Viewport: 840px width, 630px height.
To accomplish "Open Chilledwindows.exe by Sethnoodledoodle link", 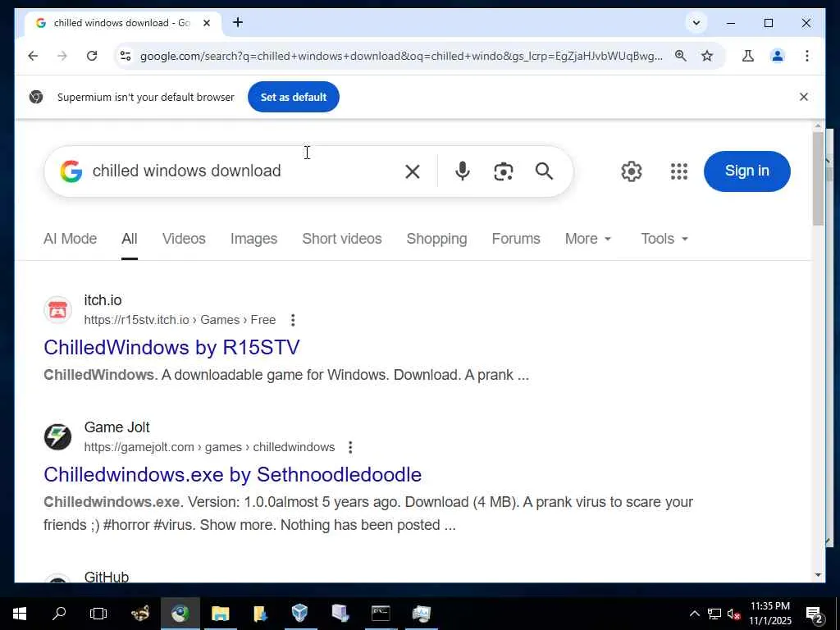I will pos(232,475).
